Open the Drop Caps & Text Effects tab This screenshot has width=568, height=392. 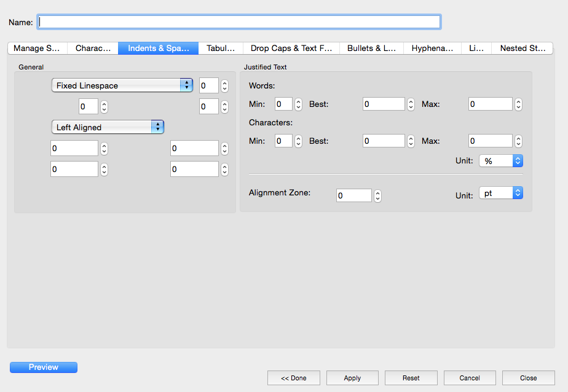(291, 49)
